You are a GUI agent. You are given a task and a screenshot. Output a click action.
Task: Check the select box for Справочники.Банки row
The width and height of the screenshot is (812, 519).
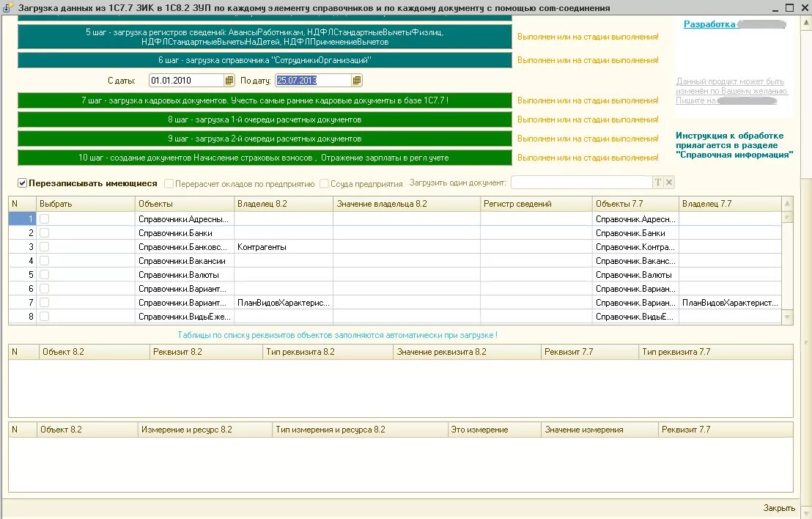pos(45,233)
